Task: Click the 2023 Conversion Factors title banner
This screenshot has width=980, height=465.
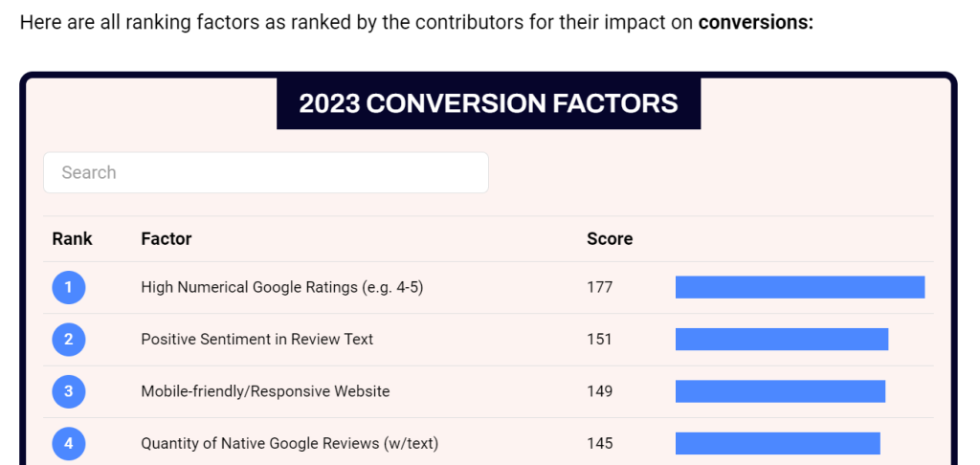Action: click(x=488, y=103)
